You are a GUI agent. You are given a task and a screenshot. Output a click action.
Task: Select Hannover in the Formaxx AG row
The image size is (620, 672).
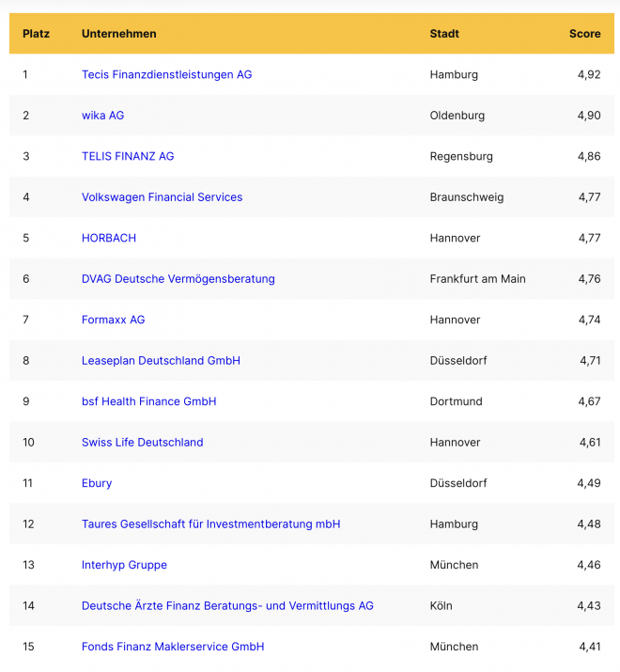click(x=455, y=320)
